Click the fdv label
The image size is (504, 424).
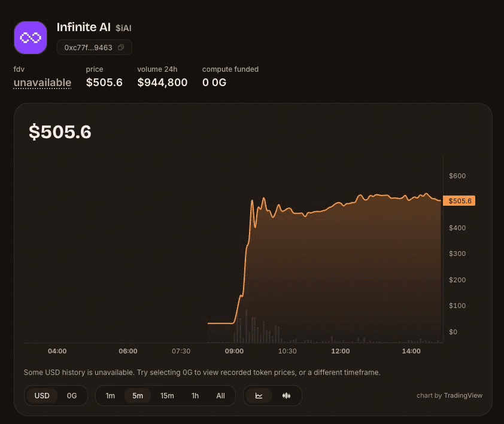(x=19, y=69)
